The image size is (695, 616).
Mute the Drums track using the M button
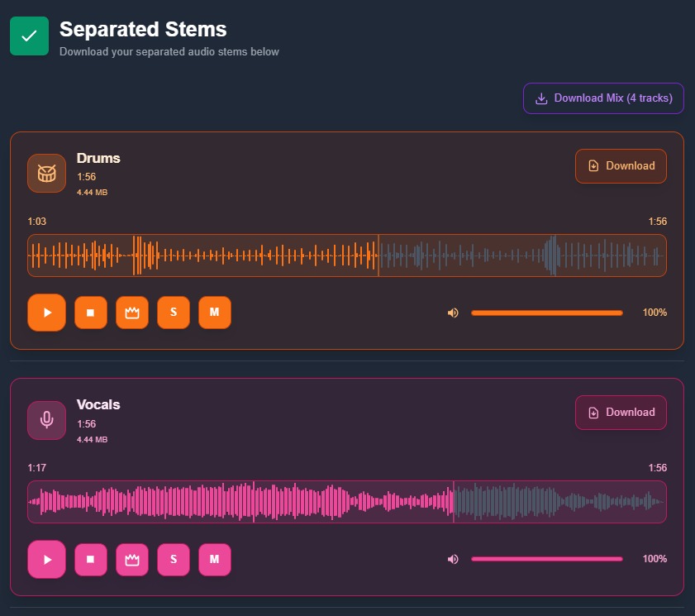(215, 313)
